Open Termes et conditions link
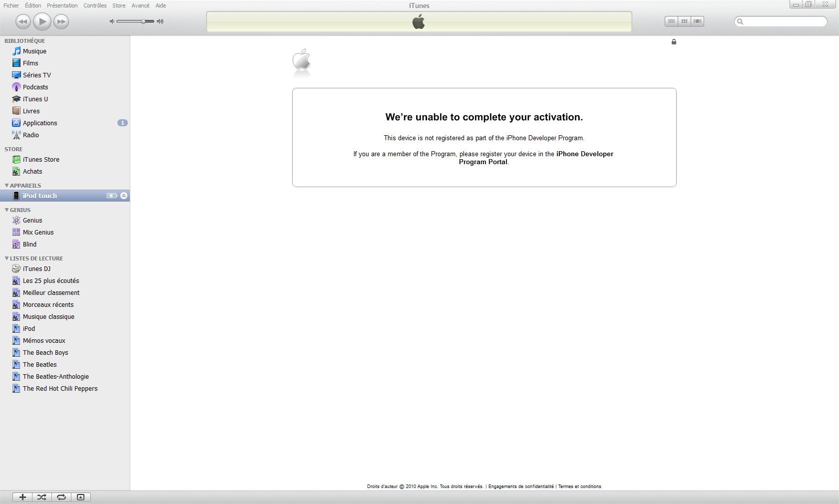This screenshot has width=839, height=504. (579, 487)
